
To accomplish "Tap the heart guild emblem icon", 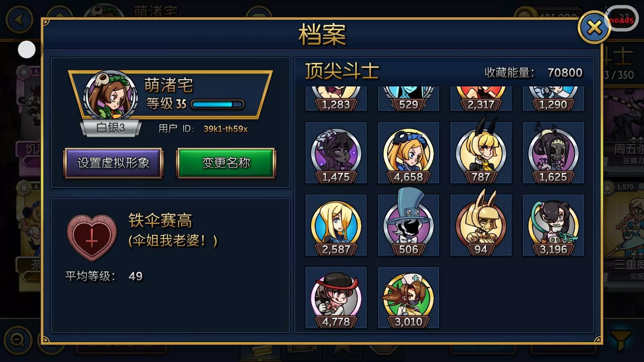I will (x=92, y=238).
